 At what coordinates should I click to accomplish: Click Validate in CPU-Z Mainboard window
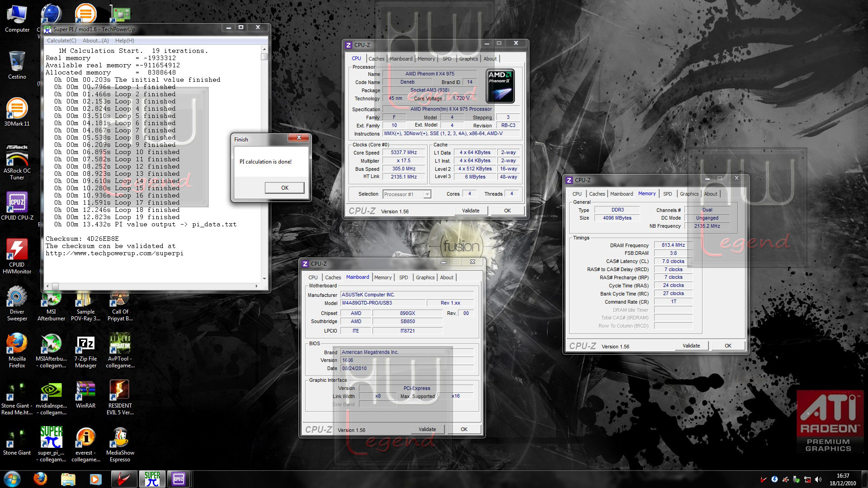[x=427, y=429]
